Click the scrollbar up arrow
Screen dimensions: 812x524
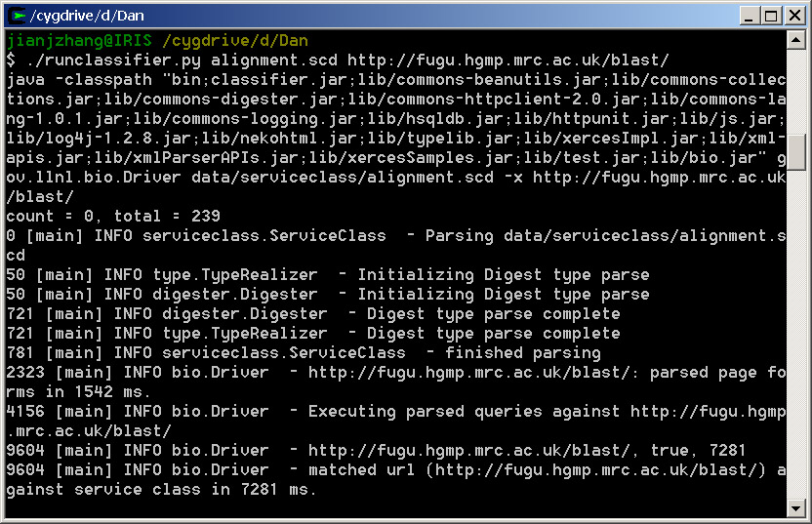pyautogui.click(x=796, y=40)
